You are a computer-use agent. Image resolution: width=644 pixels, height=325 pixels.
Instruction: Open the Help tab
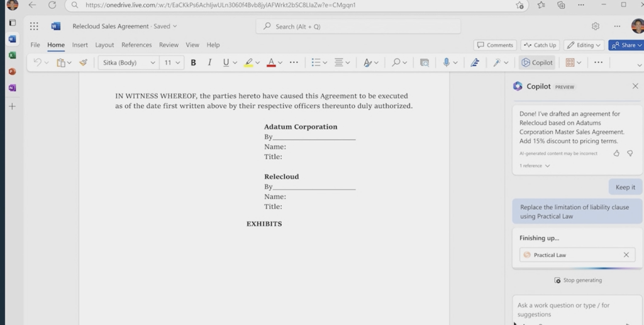pos(213,45)
